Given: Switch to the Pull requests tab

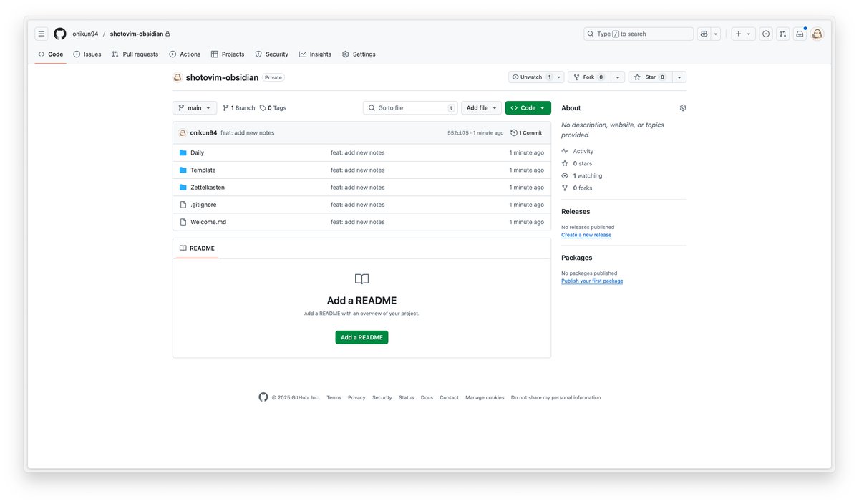Looking at the screenshot, I should click(135, 54).
